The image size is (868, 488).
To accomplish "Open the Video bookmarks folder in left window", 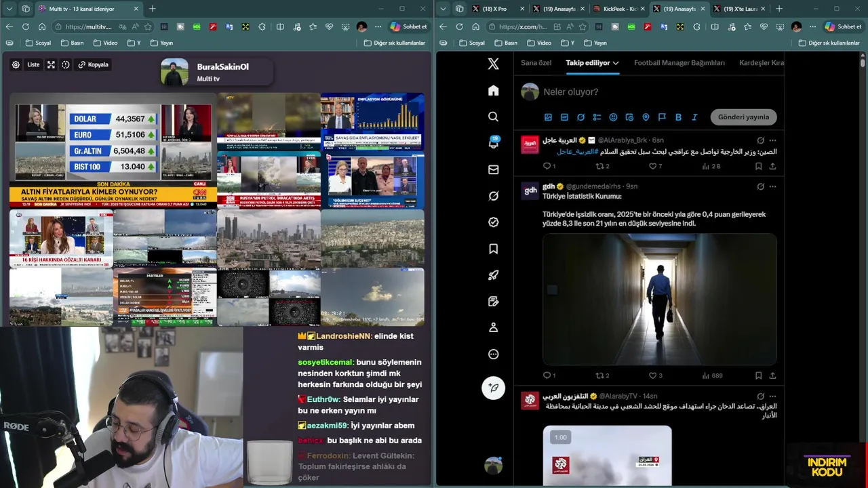I will [x=105, y=43].
